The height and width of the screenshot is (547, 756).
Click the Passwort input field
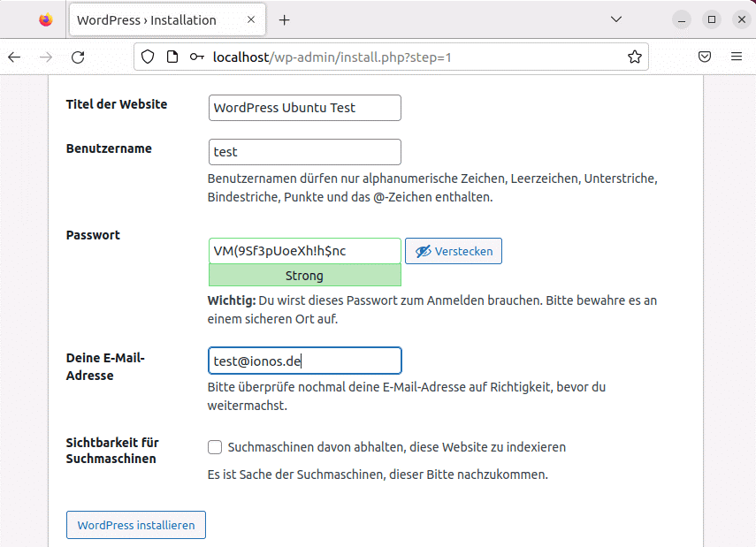[x=305, y=251]
